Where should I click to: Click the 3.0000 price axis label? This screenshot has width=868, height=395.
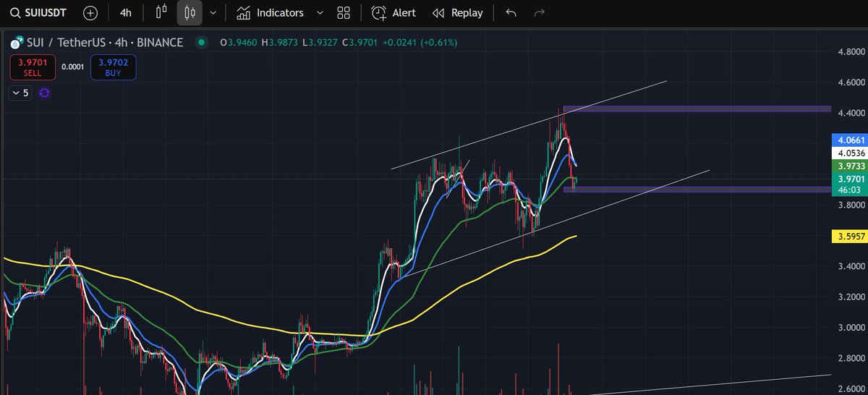[x=851, y=328]
